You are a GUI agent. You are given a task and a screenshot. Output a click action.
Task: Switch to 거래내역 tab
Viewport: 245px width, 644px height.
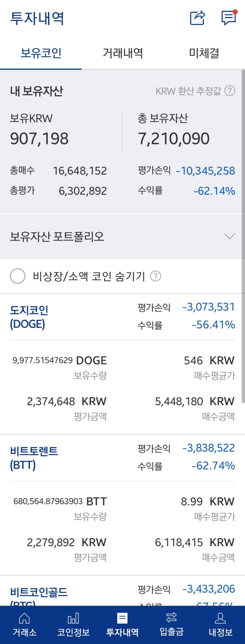123,53
